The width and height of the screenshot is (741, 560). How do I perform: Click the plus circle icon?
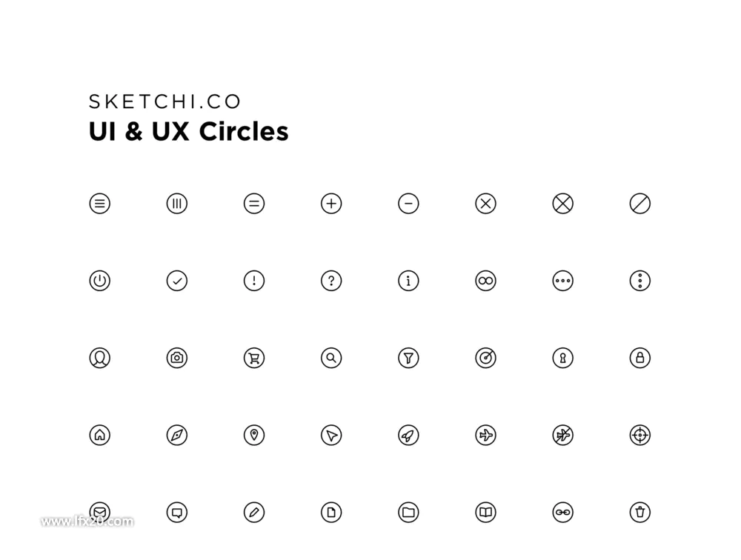(331, 204)
